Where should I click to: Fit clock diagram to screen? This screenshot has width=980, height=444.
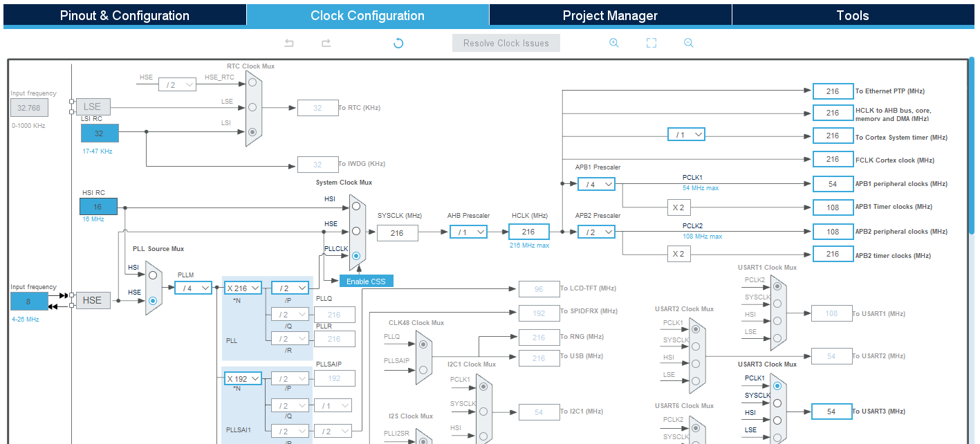tap(651, 43)
